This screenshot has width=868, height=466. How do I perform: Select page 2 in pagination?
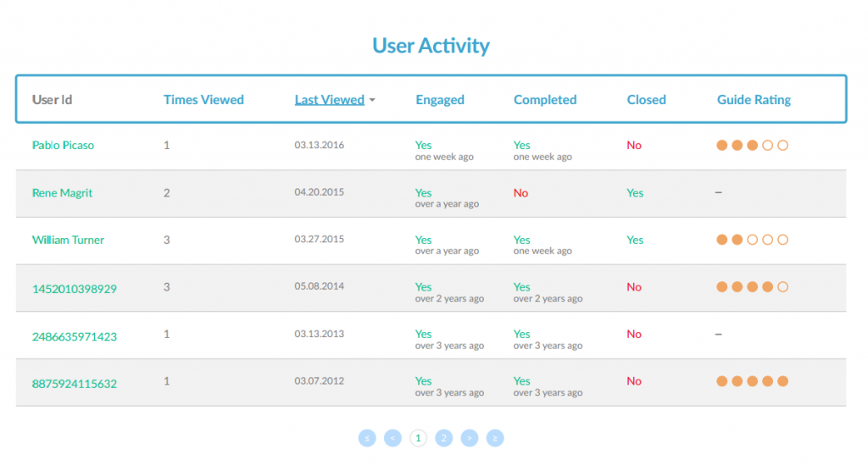click(443, 438)
